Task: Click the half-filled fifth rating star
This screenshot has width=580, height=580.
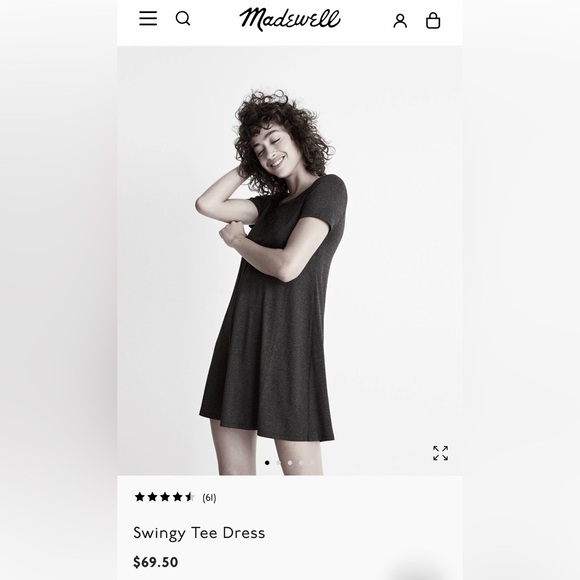Action: coord(190,496)
